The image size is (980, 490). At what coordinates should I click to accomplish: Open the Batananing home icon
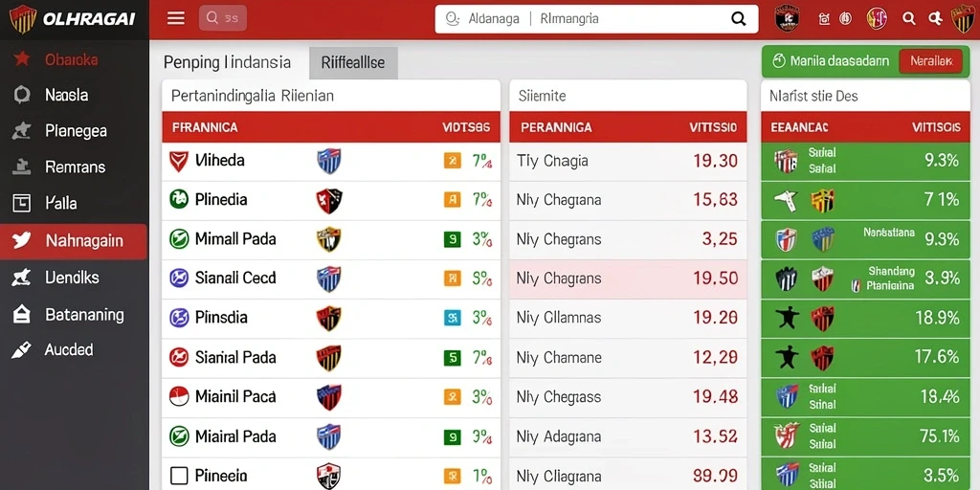click(x=21, y=314)
